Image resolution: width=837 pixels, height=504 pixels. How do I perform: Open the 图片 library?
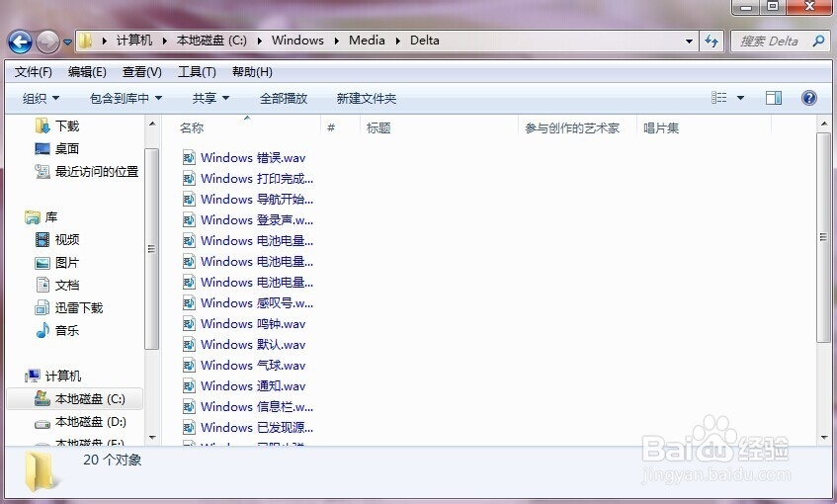(x=57, y=262)
